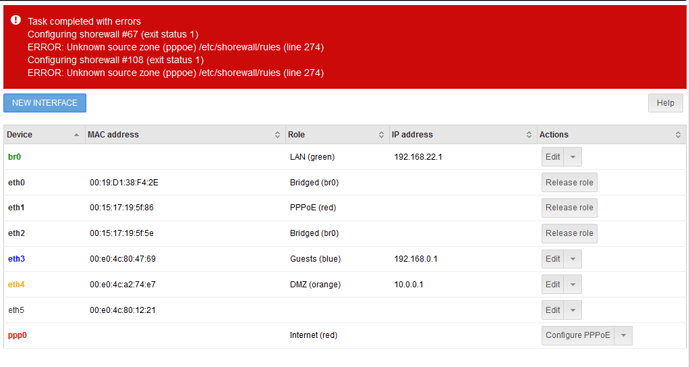
Task: Click Configure PPPoE for ppp0
Action: pyautogui.click(x=578, y=335)
